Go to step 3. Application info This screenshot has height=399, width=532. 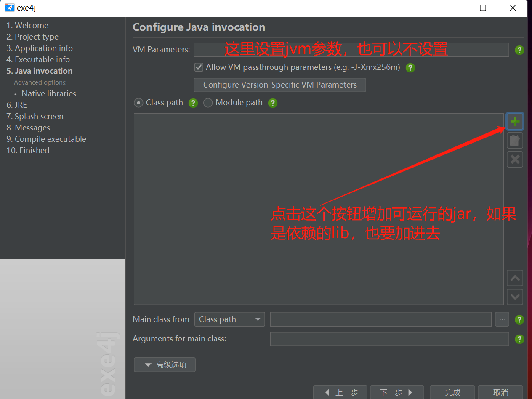(40, 48)
